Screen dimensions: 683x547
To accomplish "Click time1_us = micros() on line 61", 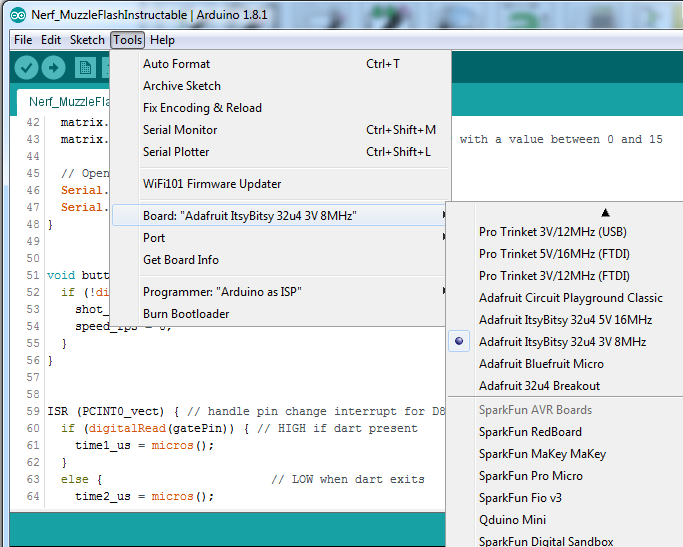I will (x=145, y=446).
